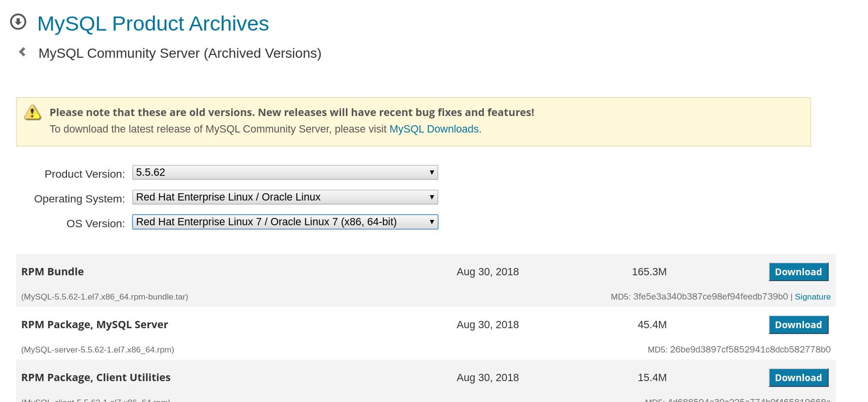
Task: Click MySQL Community Server (Archived Versions) heading
Action: [180, 53]
